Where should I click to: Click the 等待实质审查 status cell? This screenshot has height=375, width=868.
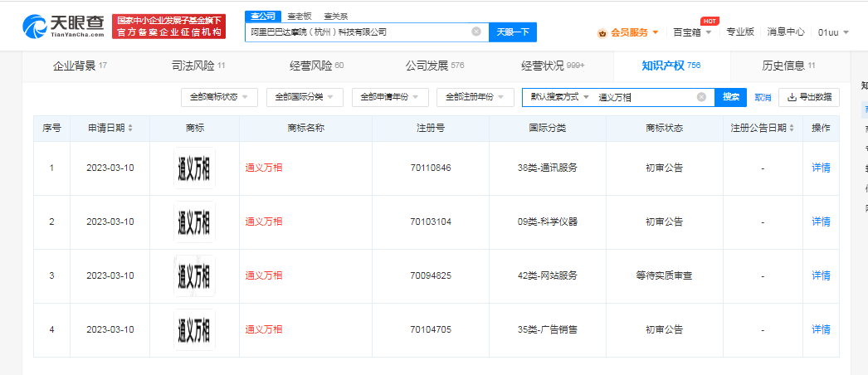(x=664, y=275)
